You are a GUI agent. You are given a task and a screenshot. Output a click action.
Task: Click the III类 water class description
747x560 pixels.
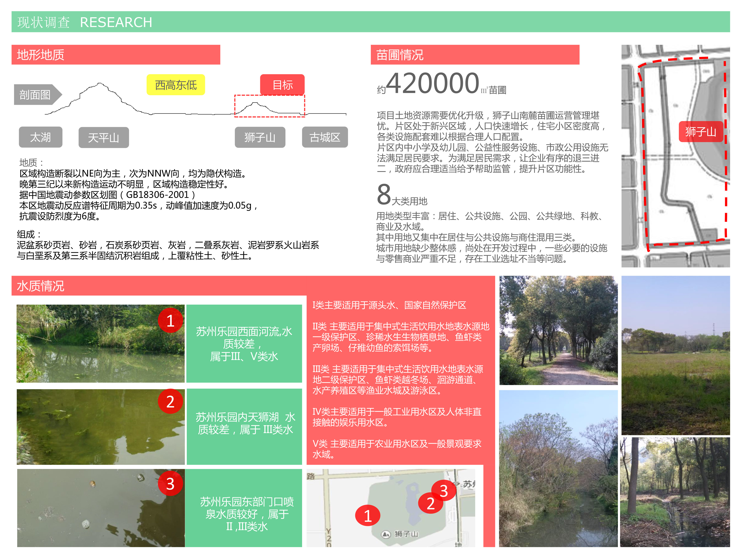(398, 379)
